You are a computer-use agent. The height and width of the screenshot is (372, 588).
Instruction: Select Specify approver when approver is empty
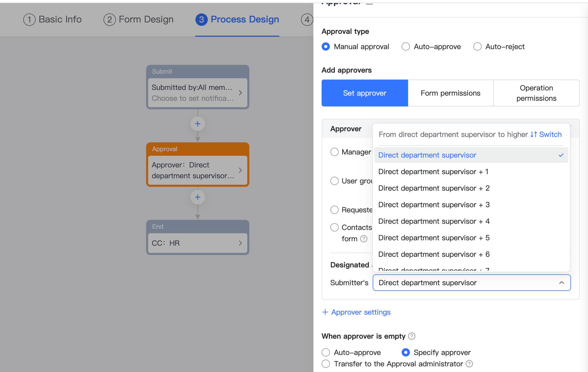click(x=406, y=352)
